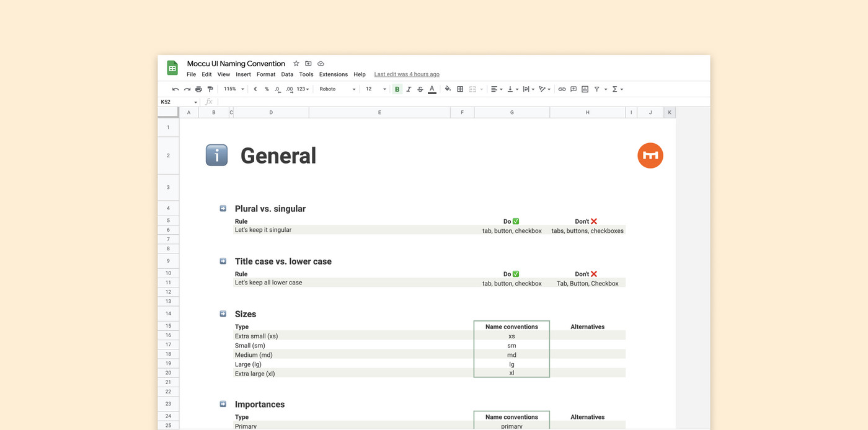Toggle strikethrough formatting

pyautogui.click(x=420, y=89)
